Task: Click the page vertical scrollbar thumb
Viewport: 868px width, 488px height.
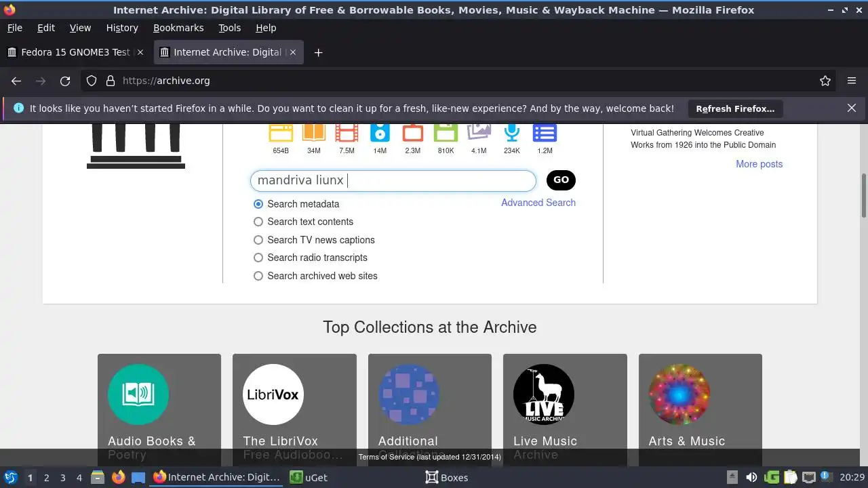Action: tap(863, 195)
